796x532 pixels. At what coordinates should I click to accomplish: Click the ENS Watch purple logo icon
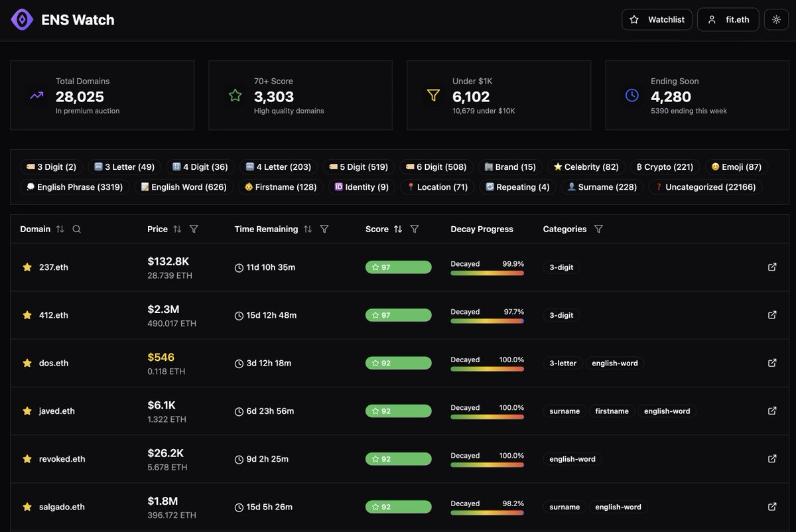click(22, 20)
